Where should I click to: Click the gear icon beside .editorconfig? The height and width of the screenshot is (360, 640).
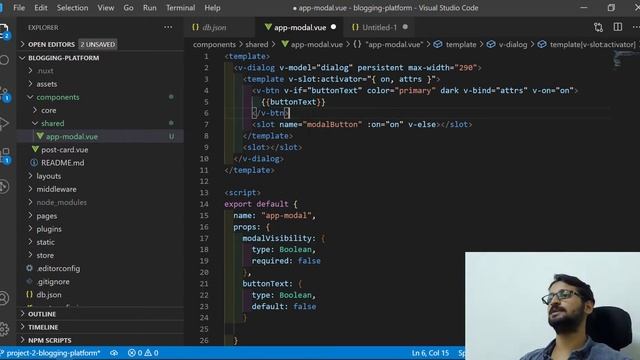29,268
